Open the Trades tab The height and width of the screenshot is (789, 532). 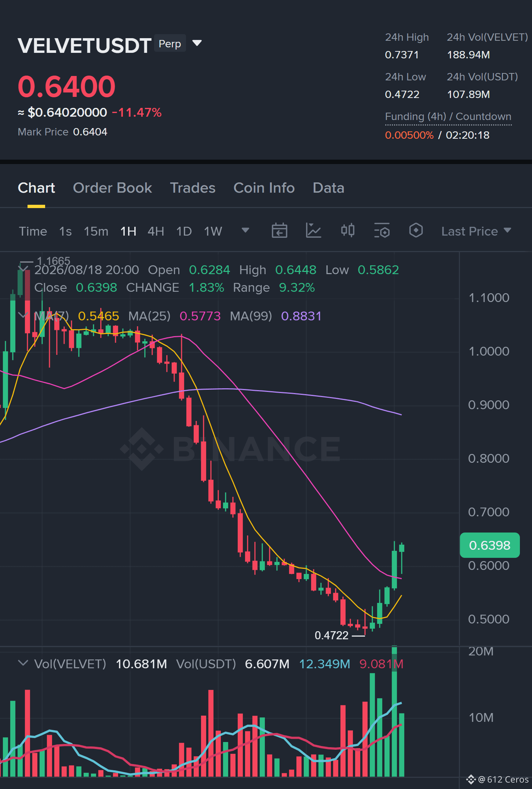pos(193,188)
